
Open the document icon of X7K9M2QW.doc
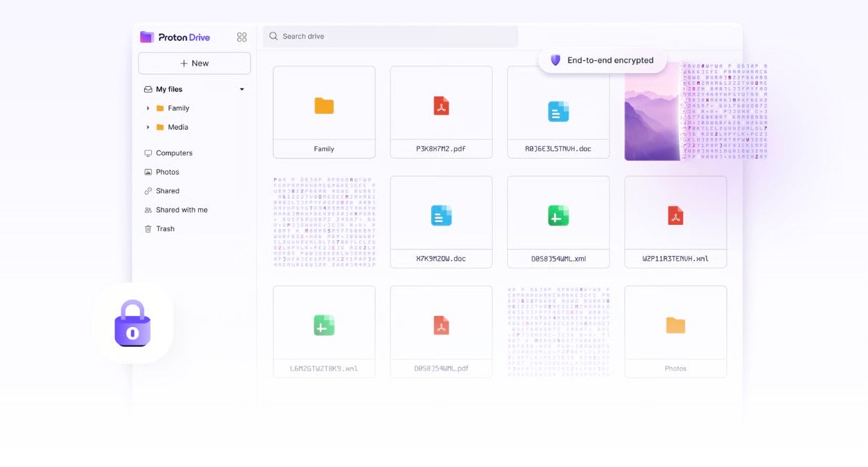[x=442, y=215]
